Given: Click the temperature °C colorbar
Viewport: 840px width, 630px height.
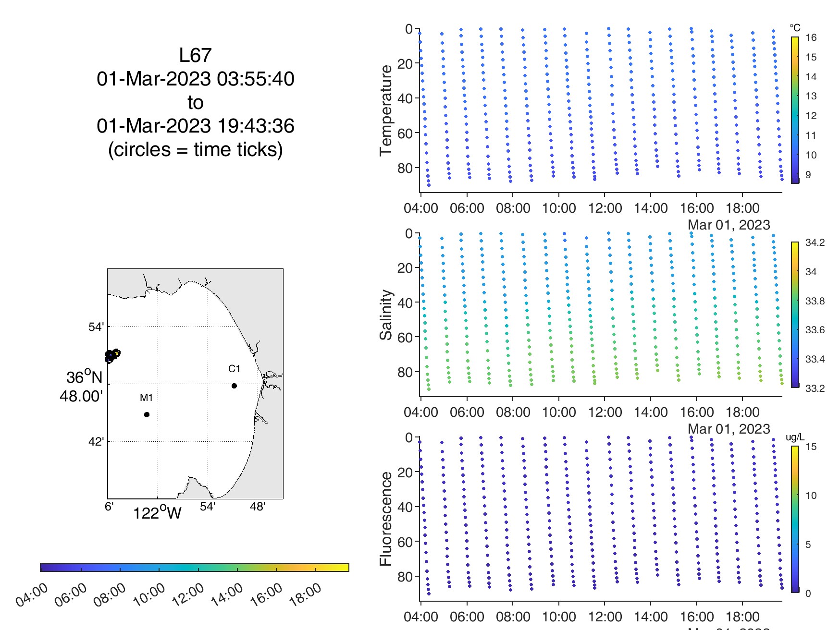Looking at the screenshot, I should pos(795,110).
